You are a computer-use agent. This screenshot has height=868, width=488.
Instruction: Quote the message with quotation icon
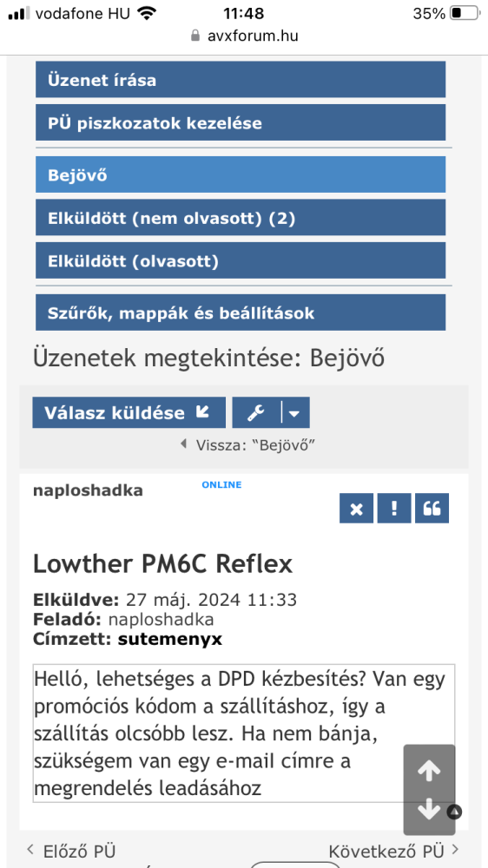coord(432,508)
